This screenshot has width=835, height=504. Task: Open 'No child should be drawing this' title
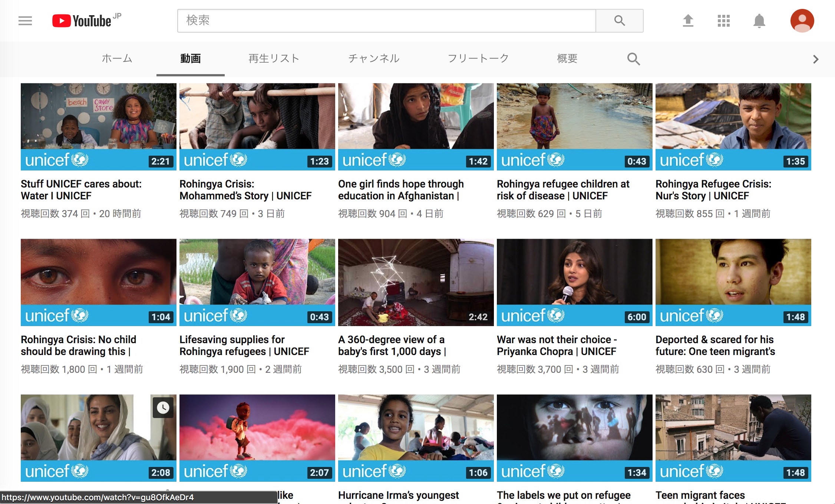pos(79,345)
